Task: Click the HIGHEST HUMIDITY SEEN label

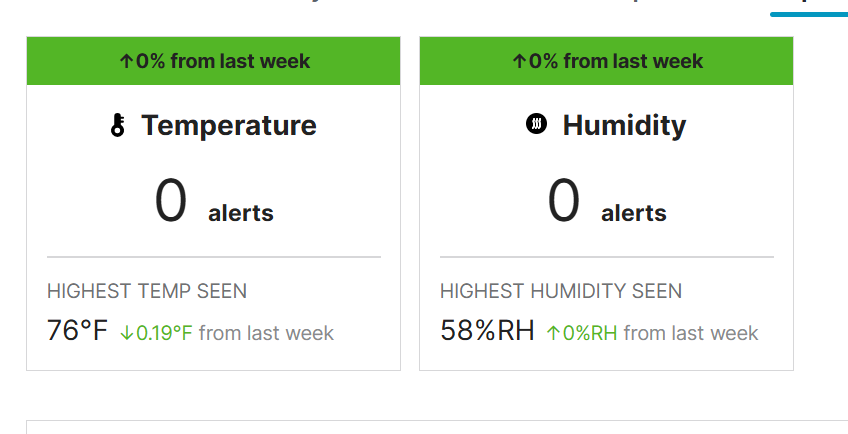Action: [561, 292]
